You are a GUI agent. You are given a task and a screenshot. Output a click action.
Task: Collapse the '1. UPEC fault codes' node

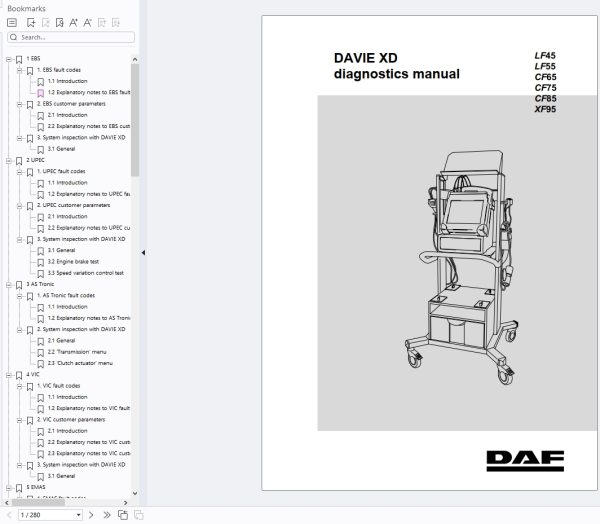[19, 172]
